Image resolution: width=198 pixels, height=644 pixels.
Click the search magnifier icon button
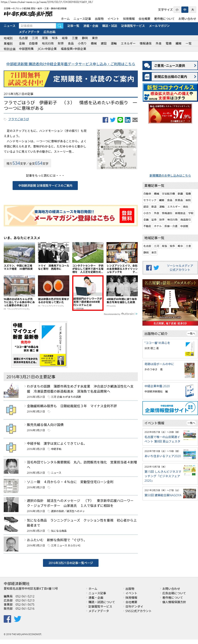click(x=59, y=26)
